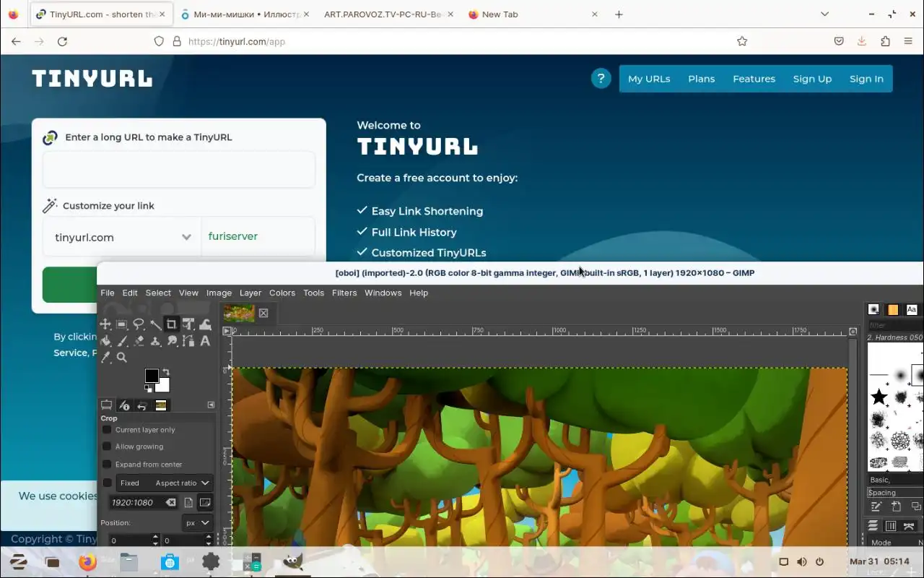Viewport: 924px width, 578px height.
Task: Select the Move tool in GIMP toolbox
Action: click(105, 324)
